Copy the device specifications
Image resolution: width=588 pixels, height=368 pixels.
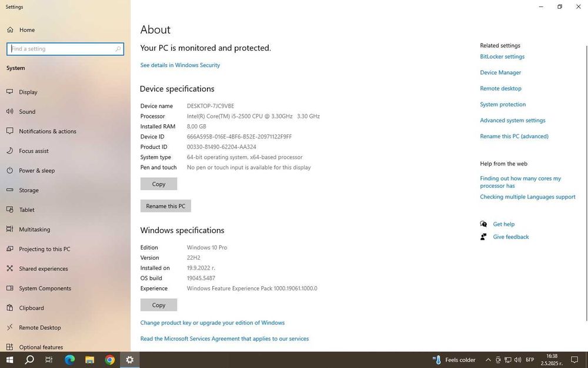point(159,184)
